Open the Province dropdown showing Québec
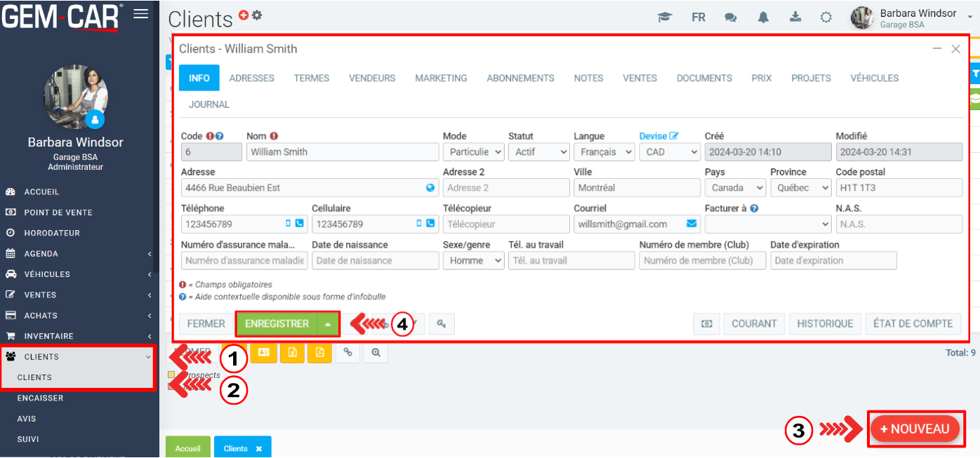980x458 pixels. coord(800,188)
